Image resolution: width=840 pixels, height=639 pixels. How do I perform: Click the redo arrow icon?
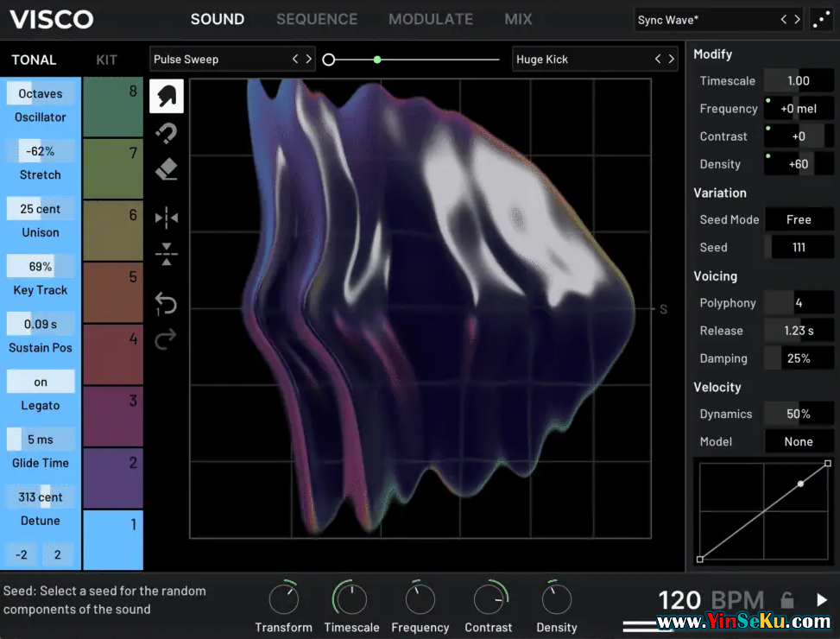click(167, 340)
